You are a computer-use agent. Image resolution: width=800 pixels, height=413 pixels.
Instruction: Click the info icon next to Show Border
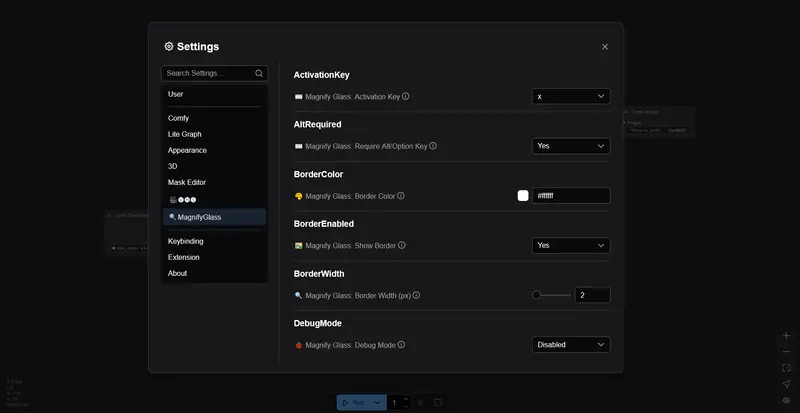click(x=401, y=245)
